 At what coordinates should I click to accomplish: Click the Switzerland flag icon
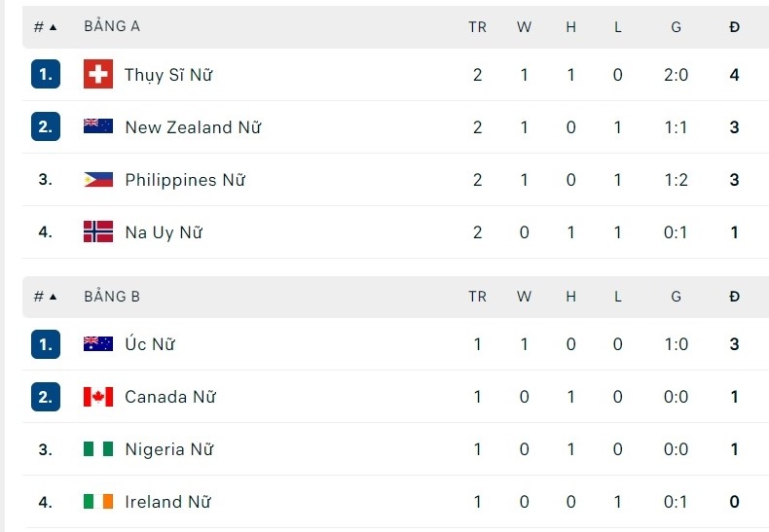tap(98, 75)
